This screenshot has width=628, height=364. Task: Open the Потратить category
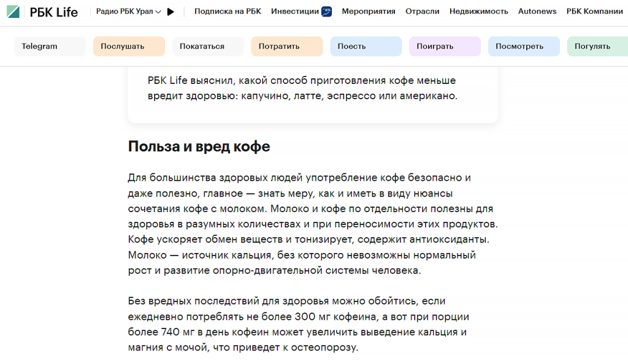click(x=287, y=47)
